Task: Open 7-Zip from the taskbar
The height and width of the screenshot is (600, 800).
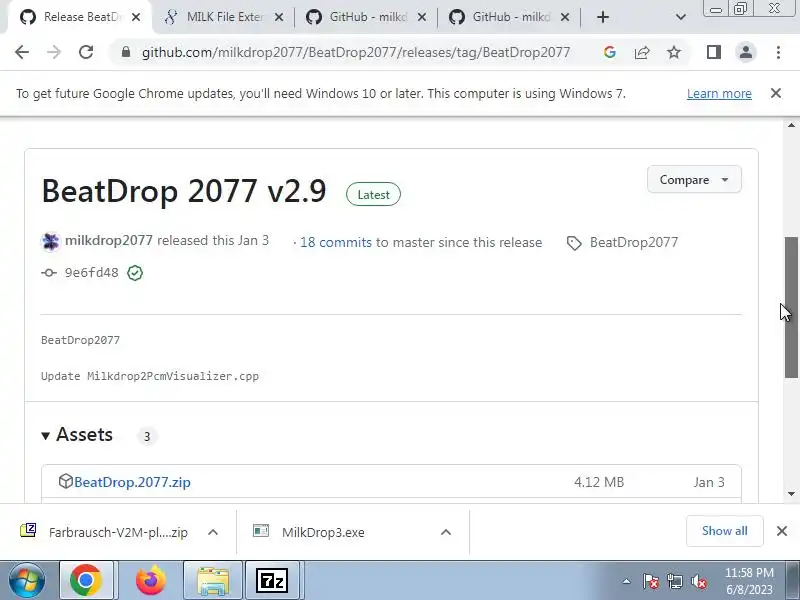Action: point(272,581)
